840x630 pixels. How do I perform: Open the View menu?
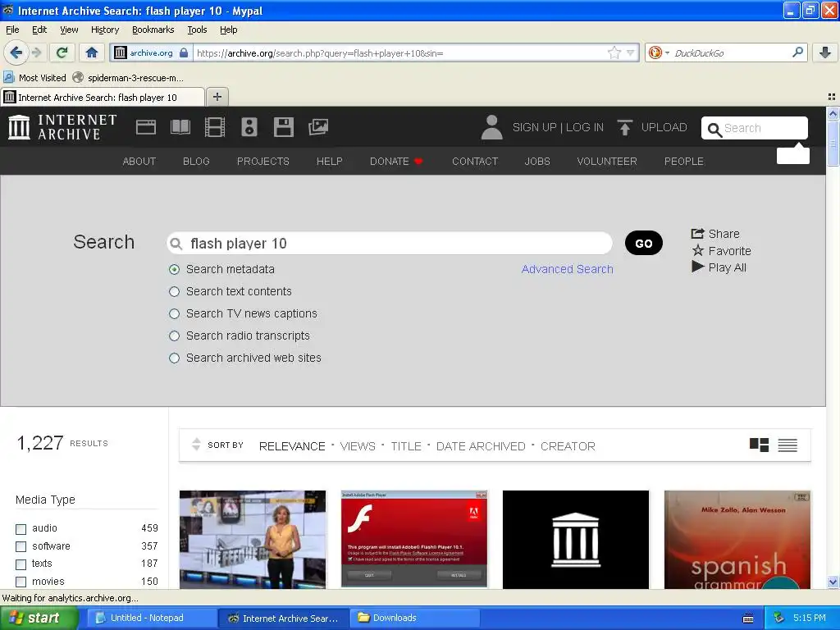tap(69, 30)
